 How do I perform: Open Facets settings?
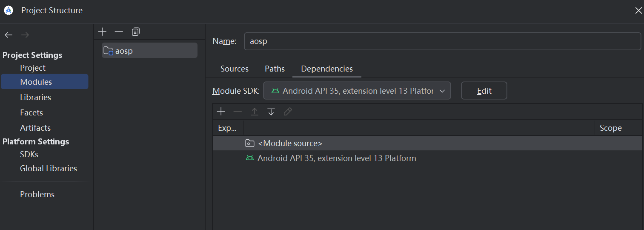[x=31, y=112]
